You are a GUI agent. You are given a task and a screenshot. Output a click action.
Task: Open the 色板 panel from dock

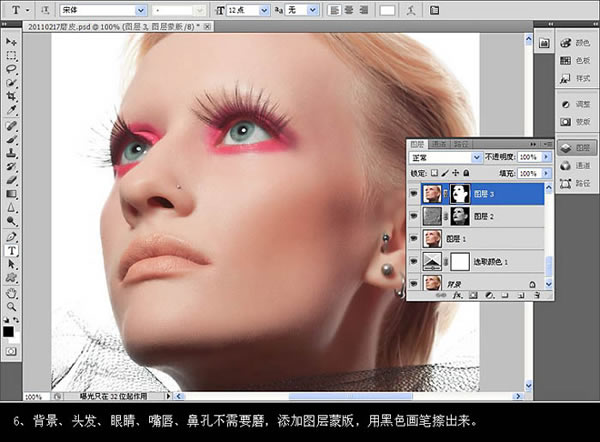pos(576,60)
